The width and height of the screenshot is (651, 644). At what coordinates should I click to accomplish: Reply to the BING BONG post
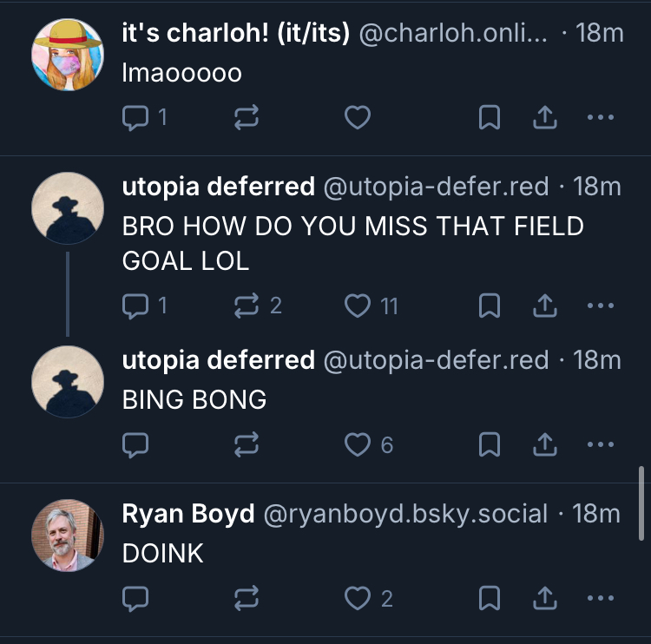(x=135, y=445)
